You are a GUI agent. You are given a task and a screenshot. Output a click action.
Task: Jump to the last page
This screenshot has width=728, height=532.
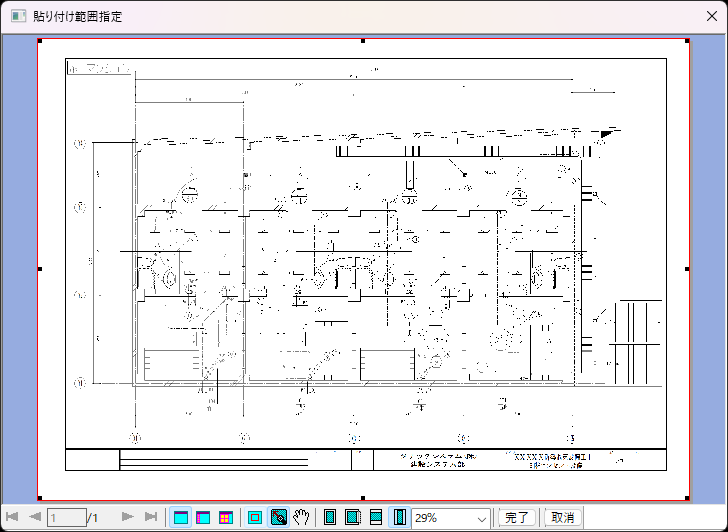tap(151, 517)
